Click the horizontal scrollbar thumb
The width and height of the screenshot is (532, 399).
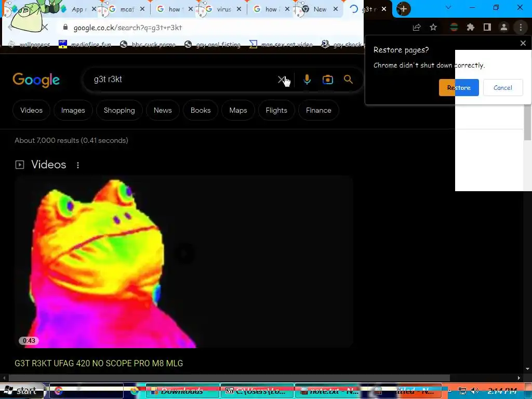[x=229, y=378]
